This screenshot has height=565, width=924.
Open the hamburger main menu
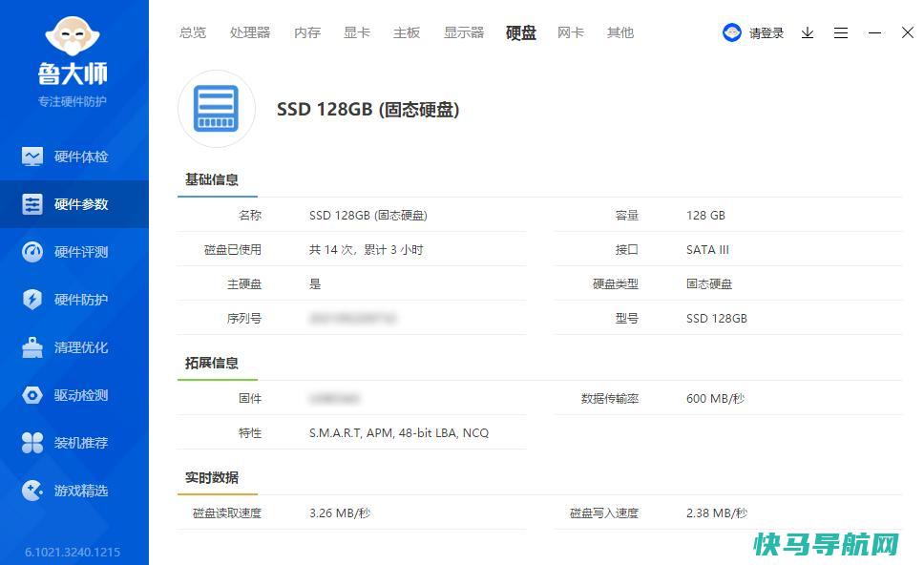(x=841, y=33)
